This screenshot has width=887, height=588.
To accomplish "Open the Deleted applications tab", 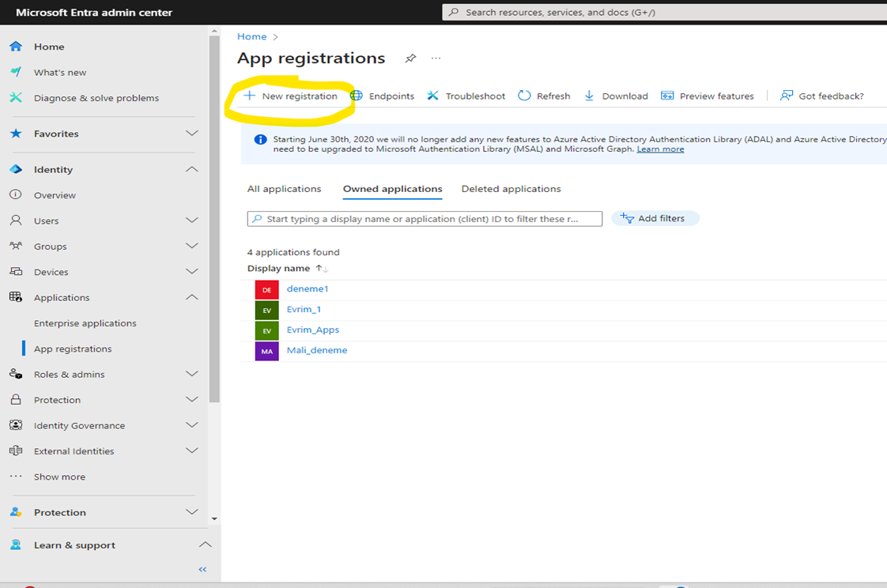I will click(x=511, y=189).
